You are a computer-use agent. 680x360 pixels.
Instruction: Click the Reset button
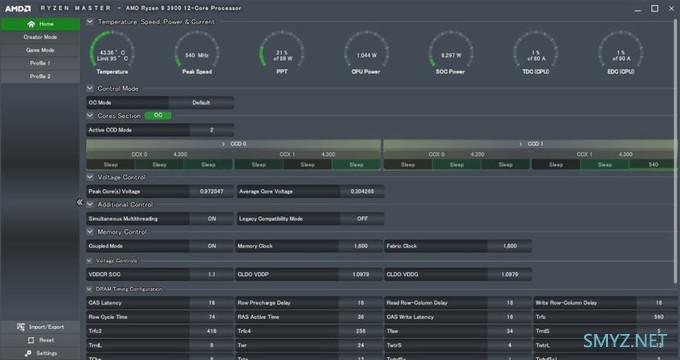pos(40,340)
